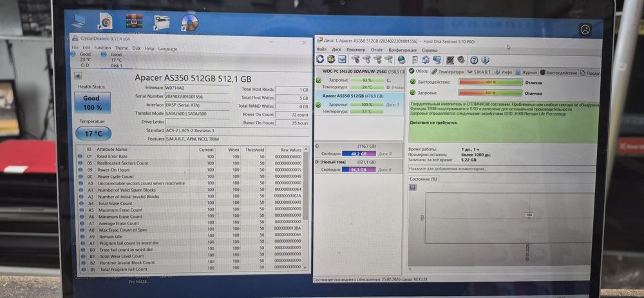Open the Edit menu in CrystalDiskInfo
The width and height of the screenshot is (644, 298).
click(86, 48)
